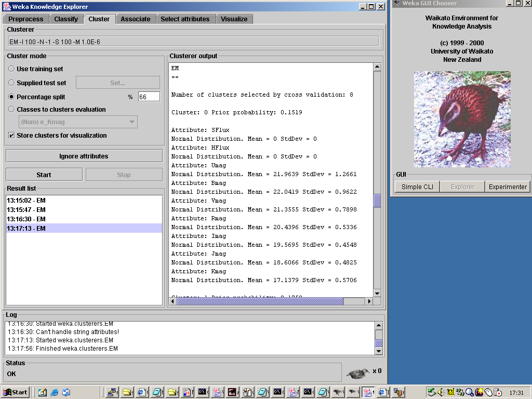Click the volume speaker tray icon
This screenshot has height=399, width=532.
pos(441,392)
